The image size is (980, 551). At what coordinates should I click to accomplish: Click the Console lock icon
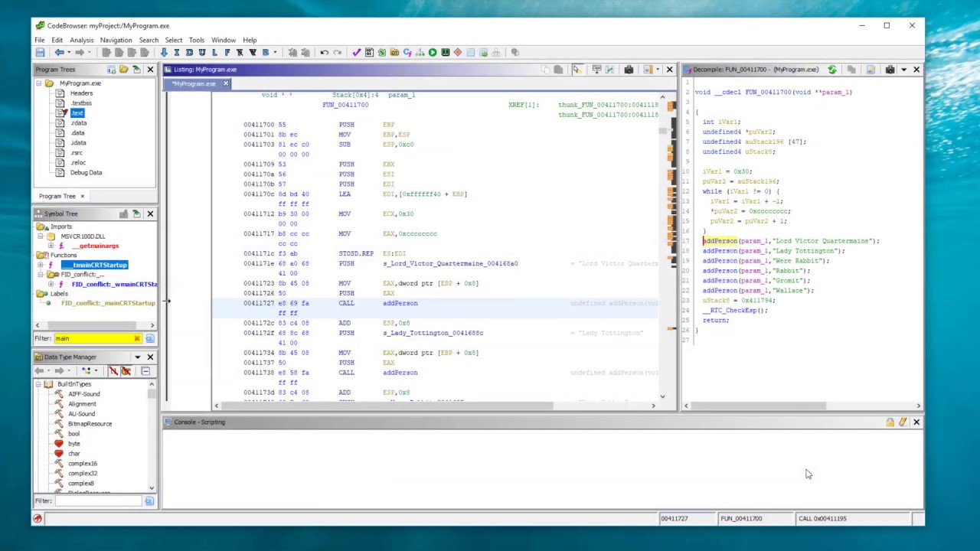click(890, 422)
